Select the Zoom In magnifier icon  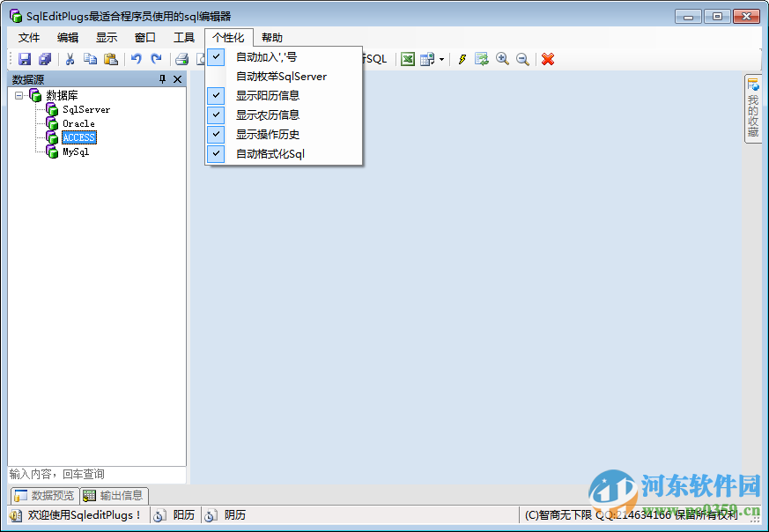coord(502,59)
